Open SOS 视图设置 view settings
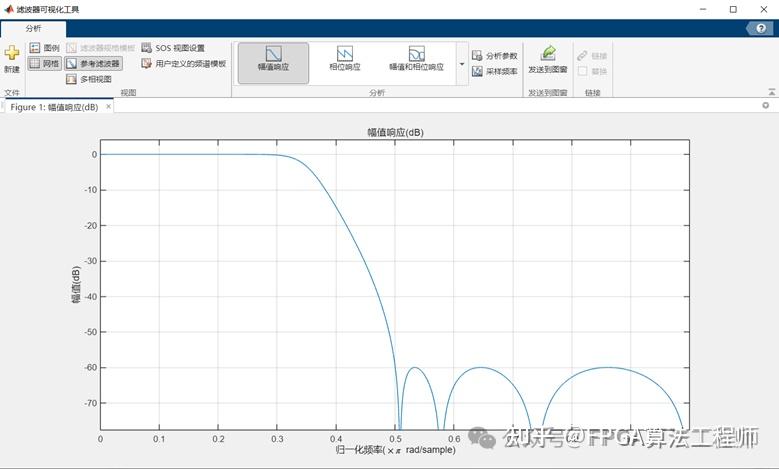The width and height of the screenshot is (779, 469). [173, 48]
